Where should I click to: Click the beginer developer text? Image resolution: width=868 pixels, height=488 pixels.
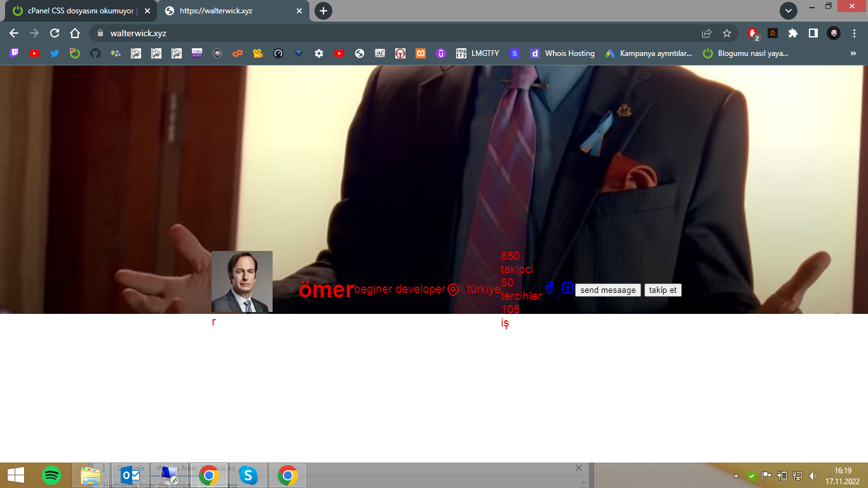click(400, 290)
